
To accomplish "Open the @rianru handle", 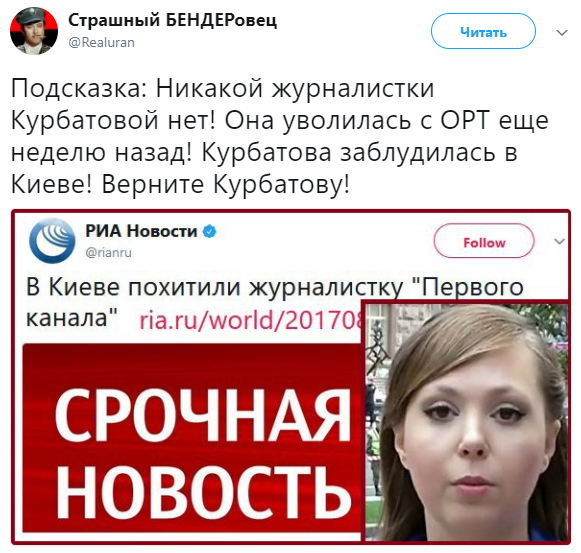I will pos(109,252).
